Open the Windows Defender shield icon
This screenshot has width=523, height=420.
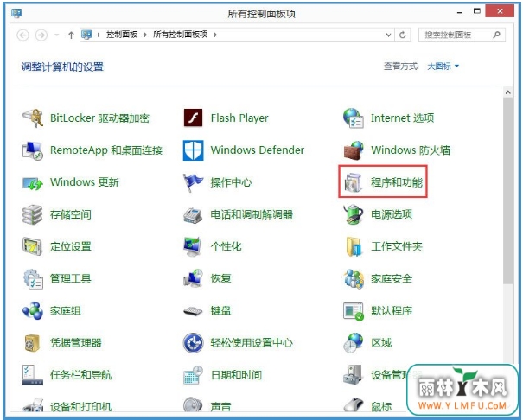point(193,150)
